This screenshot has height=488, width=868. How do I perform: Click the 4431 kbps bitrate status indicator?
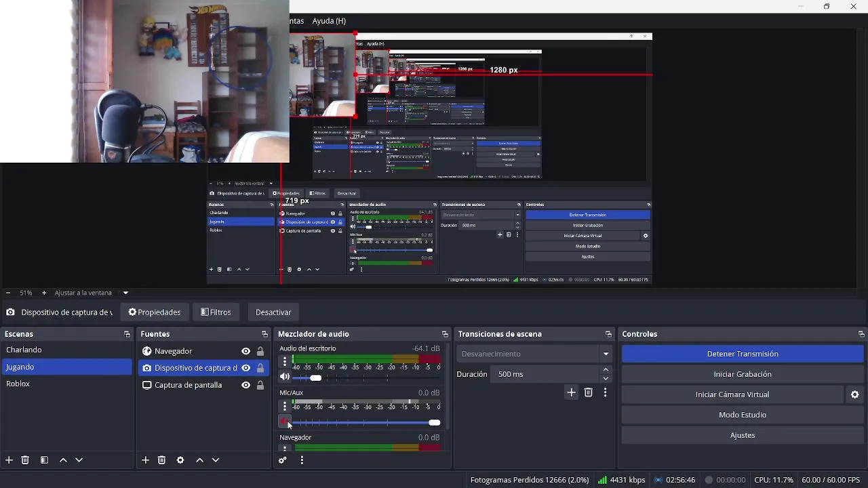point(622,480)
